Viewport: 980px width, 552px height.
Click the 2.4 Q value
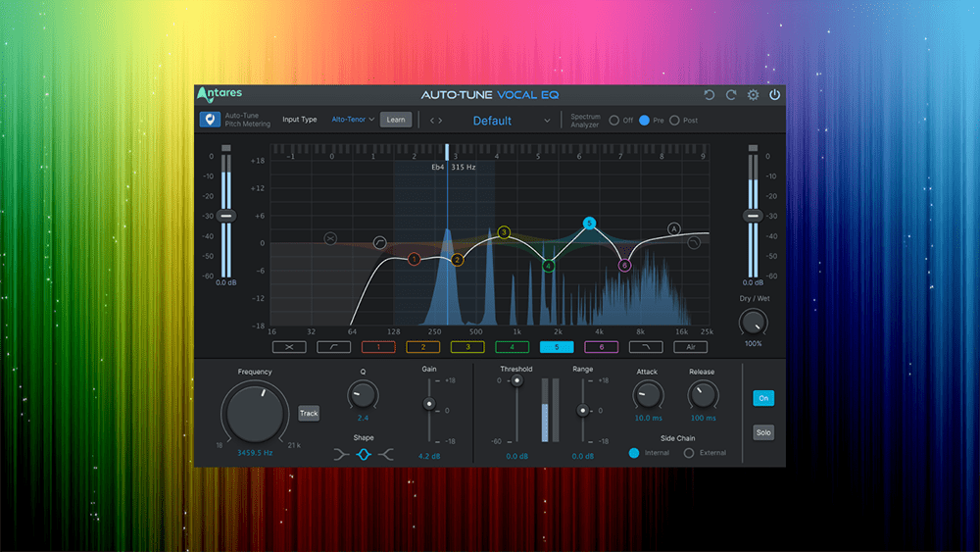[364, 418]
